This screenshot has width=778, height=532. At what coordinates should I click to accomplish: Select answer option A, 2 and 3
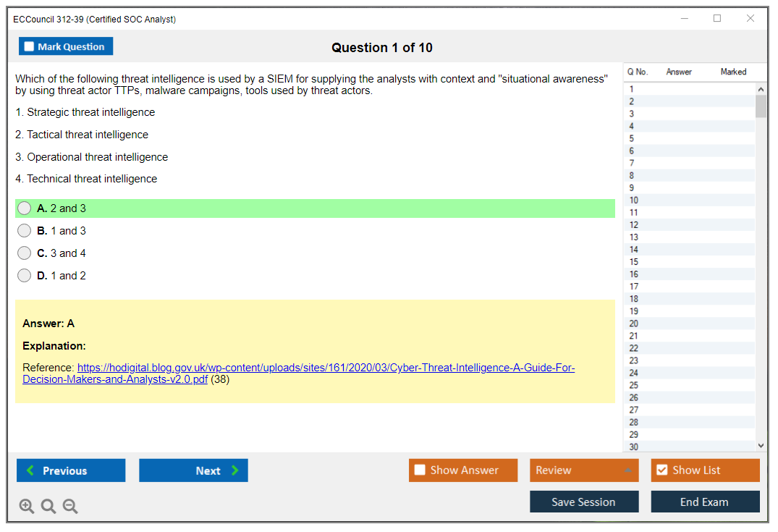point(25,208)
